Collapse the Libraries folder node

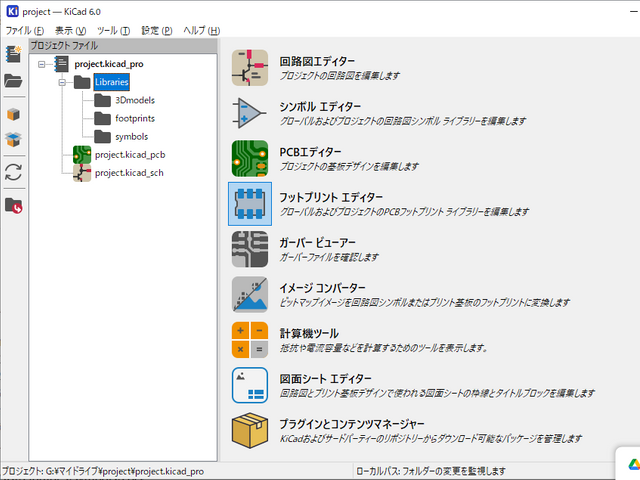point(62,82)
